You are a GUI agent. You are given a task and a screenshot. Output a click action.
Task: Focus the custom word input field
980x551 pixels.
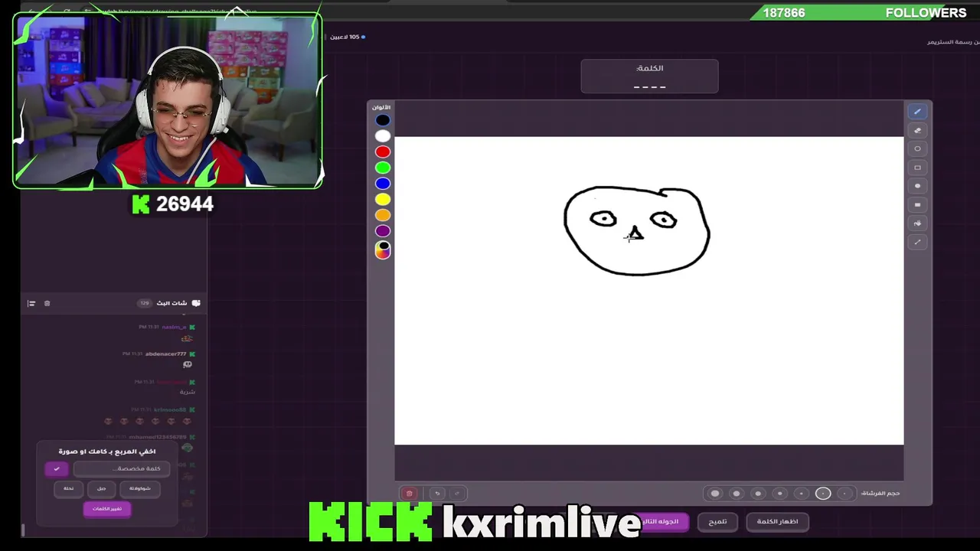click(x=120, y=468)
